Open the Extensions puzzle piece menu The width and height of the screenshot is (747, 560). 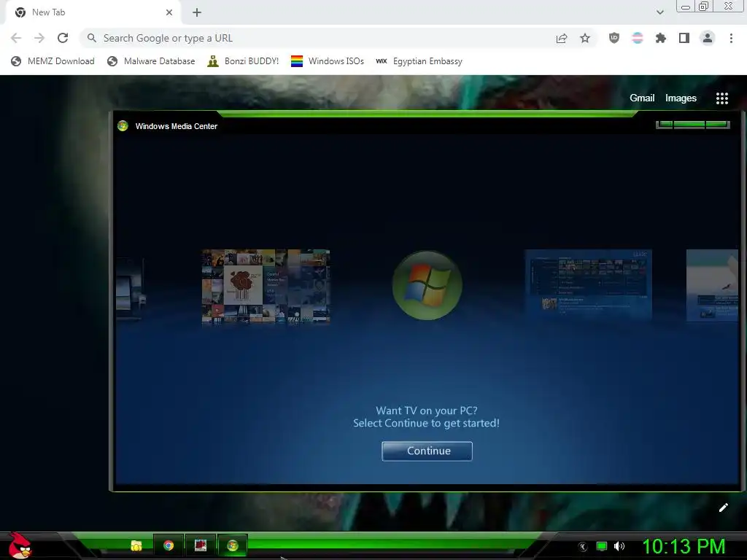[661, 38]
